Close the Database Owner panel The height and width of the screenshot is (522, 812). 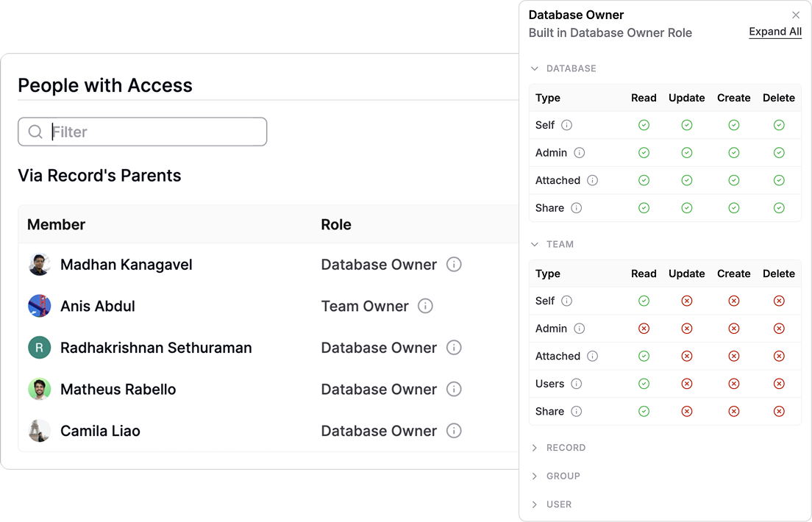click(x=795, y=15)
